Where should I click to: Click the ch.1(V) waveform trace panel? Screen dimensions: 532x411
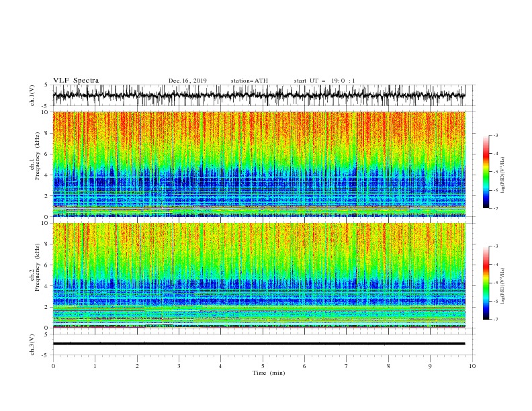pyautogui.click(x=259, y=95)
